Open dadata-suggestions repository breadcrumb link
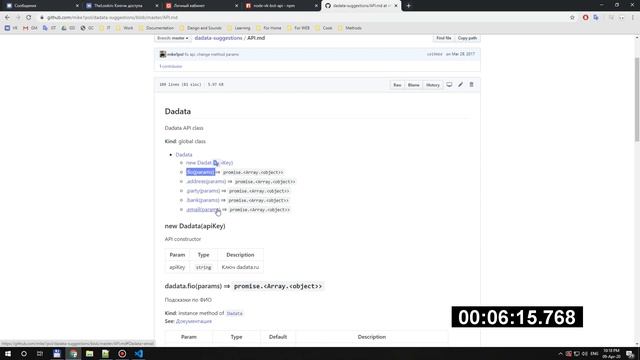 218,38
